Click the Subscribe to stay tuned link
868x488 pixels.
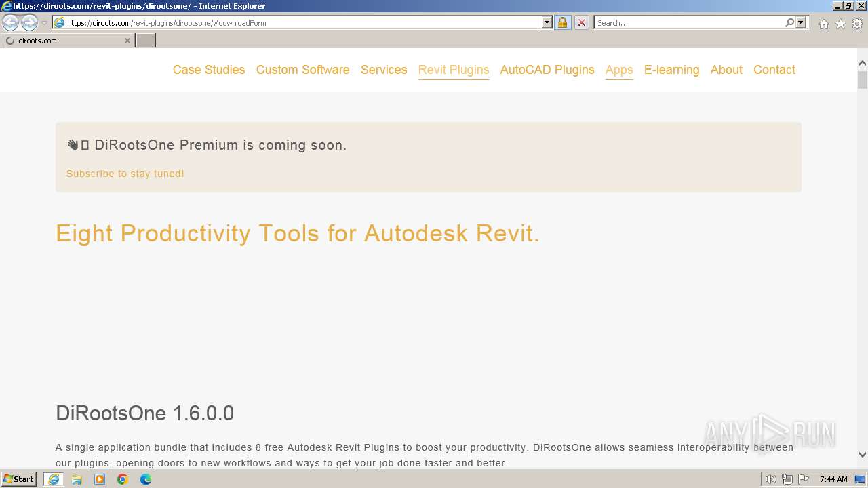pyautogui.click(x=125, y=174)
